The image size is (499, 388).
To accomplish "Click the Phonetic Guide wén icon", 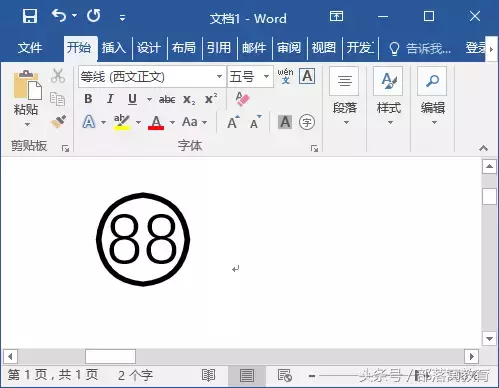I will point(285,76).
